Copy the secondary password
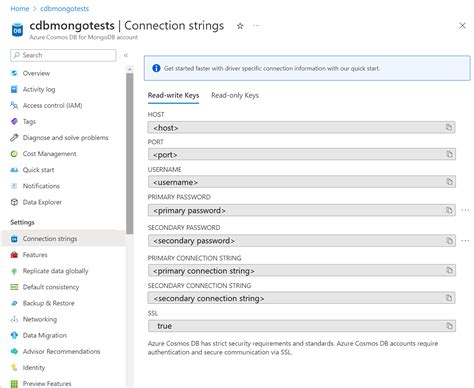474x388 pixels. [449, 241]
